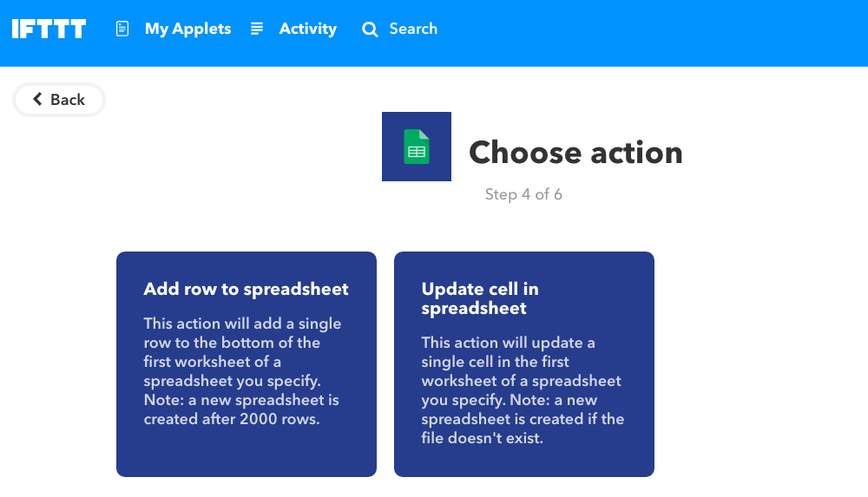The image size is (868, 497).
Task: Click the 'Step 4 of 6' indicator
Action: click(x=523, y=194)
